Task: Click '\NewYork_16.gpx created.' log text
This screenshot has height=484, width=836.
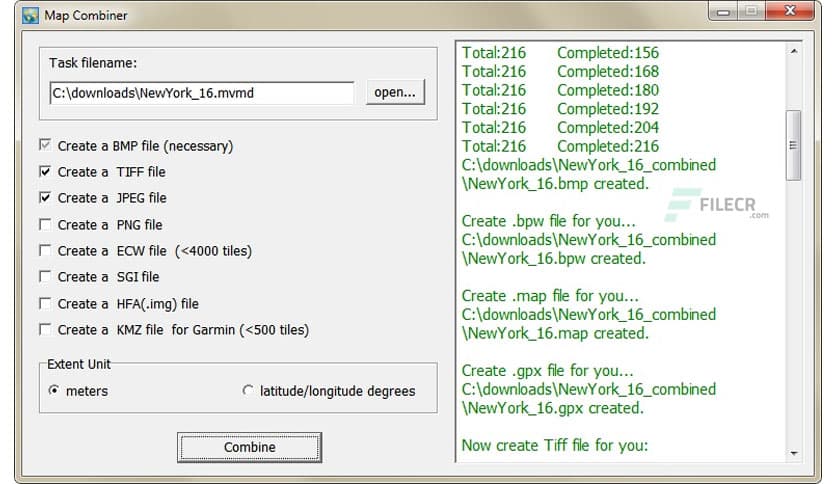Action: tap(552, 408)
